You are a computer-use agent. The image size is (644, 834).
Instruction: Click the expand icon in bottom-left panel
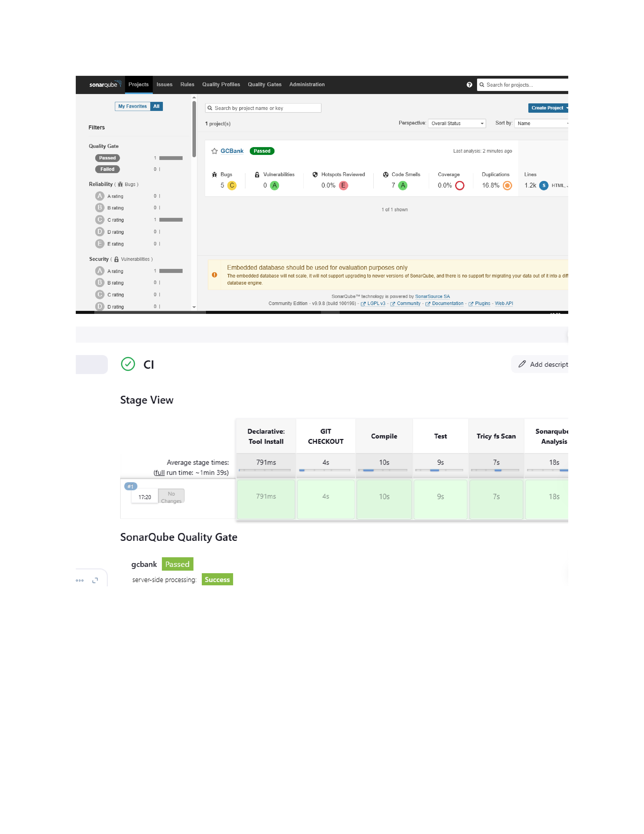click(x=95, y=581)
